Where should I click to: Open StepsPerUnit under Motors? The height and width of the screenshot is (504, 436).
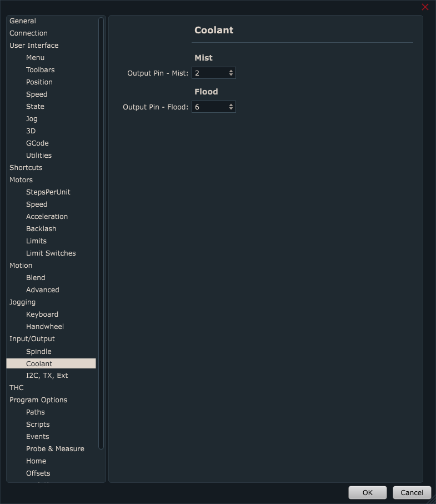[x=48, y=192]
